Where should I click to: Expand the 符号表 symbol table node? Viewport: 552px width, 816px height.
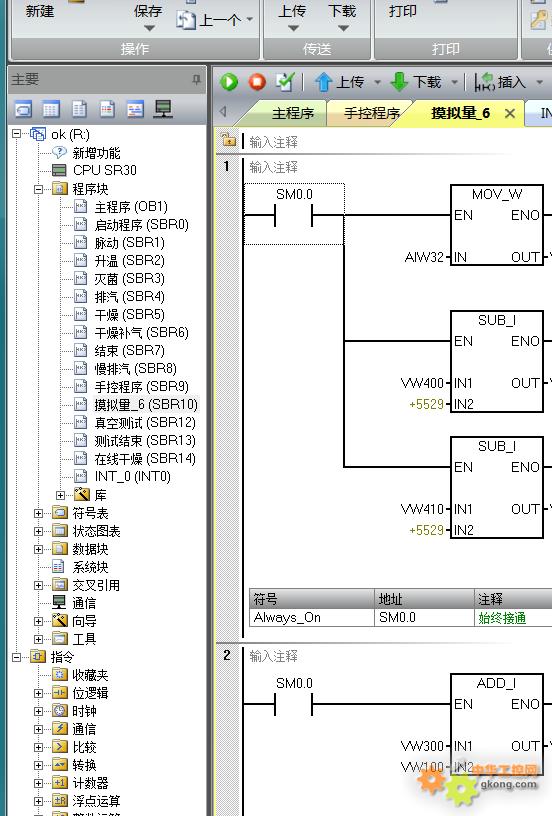[x=38, y=513]
